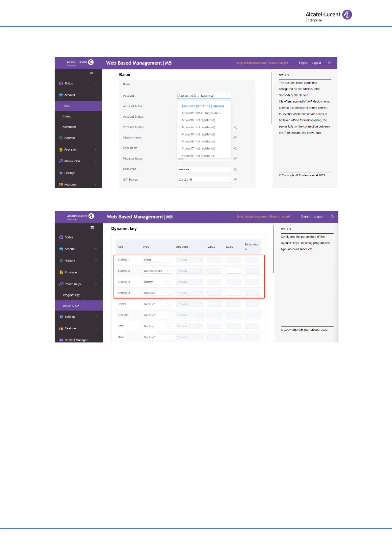
Task: Open the Hold row Type dropdown
Action: click(157, 326)
